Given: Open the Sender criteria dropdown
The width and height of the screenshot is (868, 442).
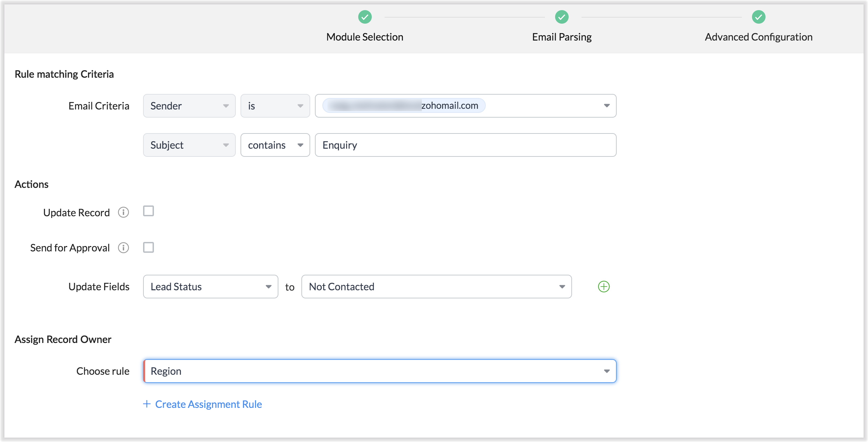Looking at the screenshot, I should [x=189, y=106].
